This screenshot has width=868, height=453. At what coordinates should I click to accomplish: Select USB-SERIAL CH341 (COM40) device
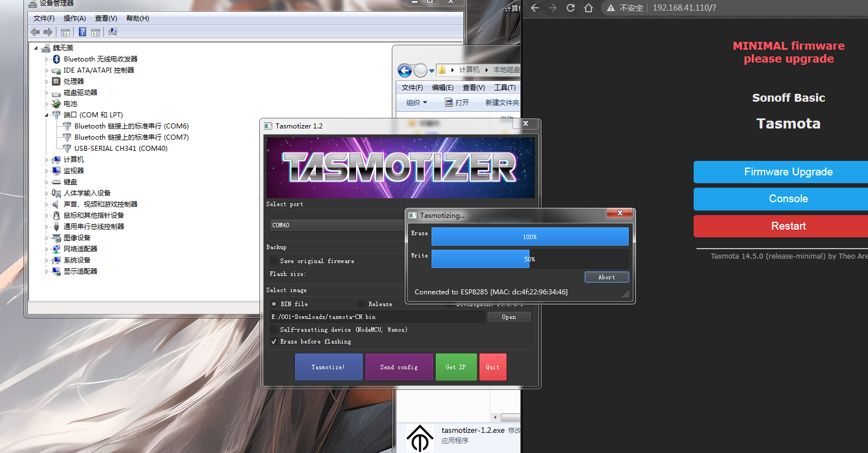point(121,148)
